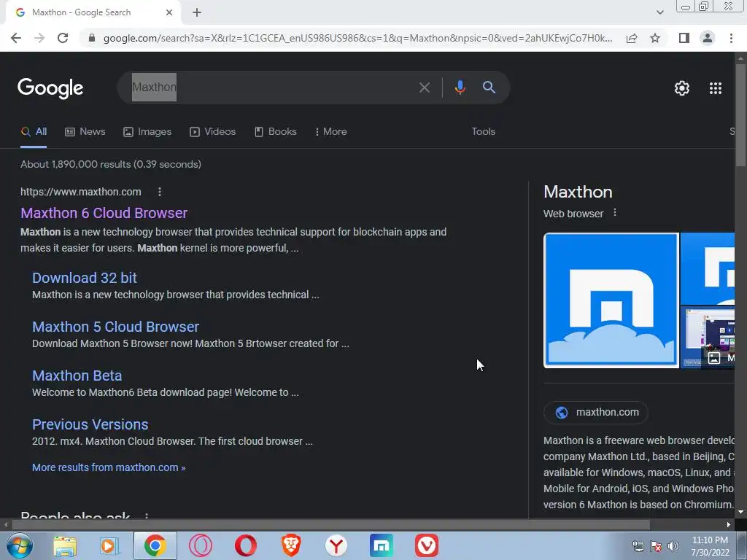Image resolution: width=747 pixels, height=560 pixels.
Task: Open the Maxthon Beta link
Action: [x=77, y=376]
